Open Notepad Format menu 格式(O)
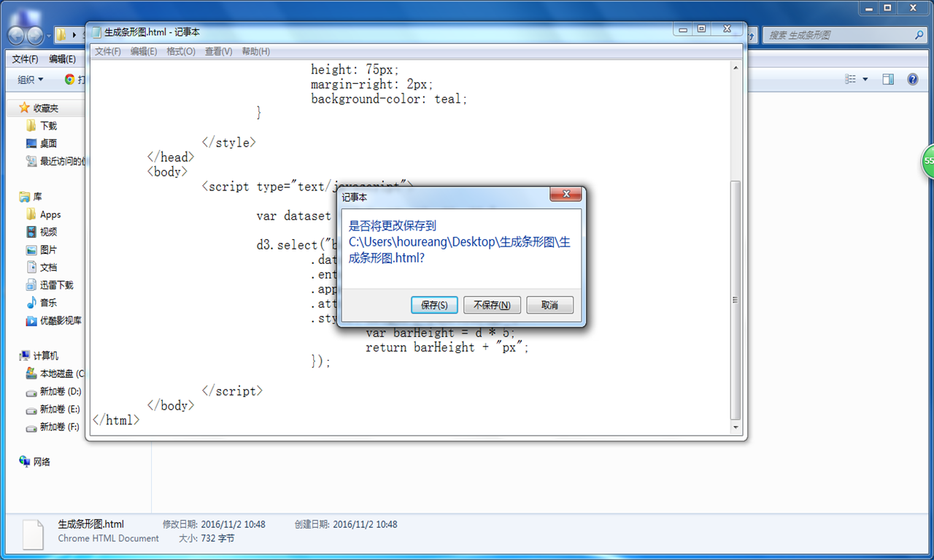This screenshot has height=560, width=934. point(181,52)
